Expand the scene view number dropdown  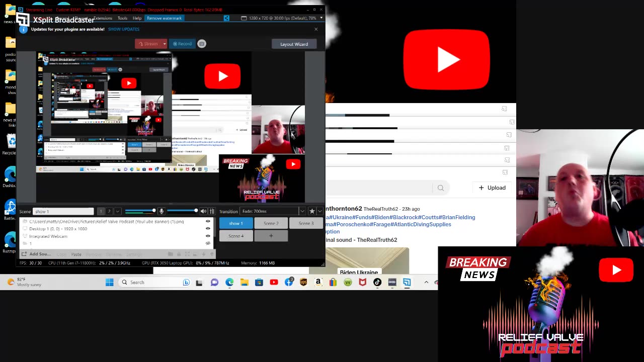(x=117, y=211)
